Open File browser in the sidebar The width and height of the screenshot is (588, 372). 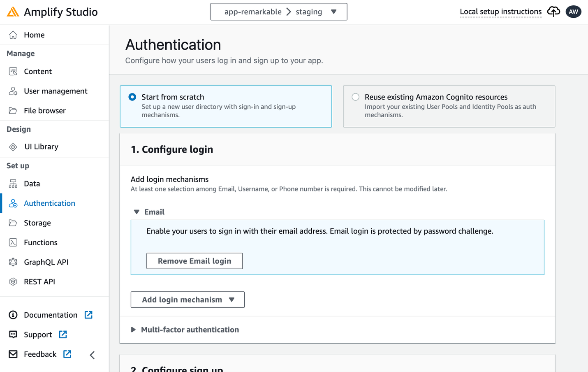45,111
